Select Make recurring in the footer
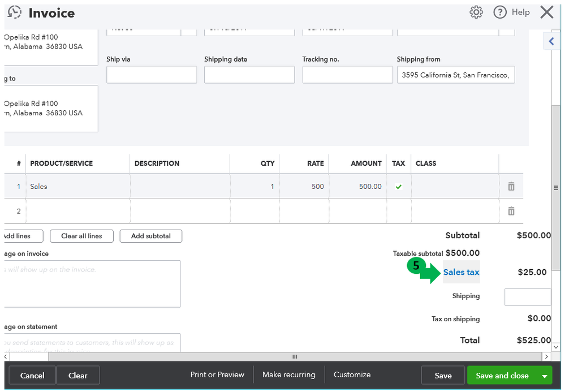 [288, 374]
